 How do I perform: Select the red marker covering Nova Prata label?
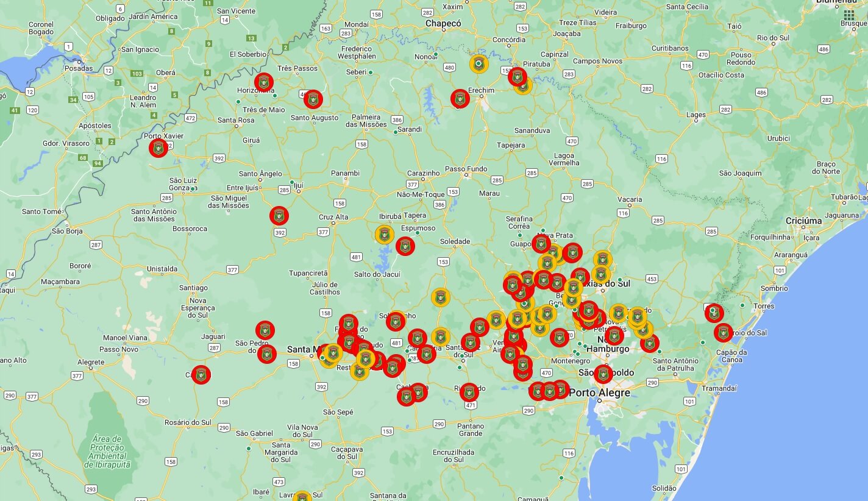541,244
